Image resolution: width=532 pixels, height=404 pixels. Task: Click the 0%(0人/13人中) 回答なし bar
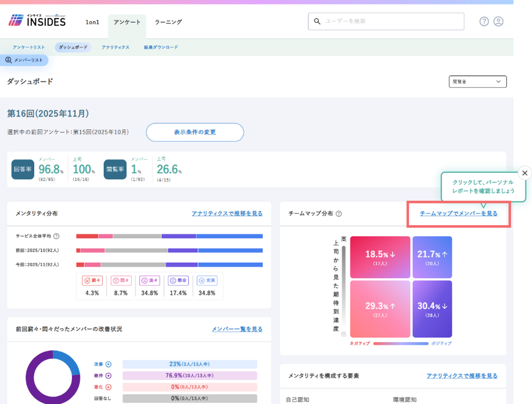(x=190, y=398)
